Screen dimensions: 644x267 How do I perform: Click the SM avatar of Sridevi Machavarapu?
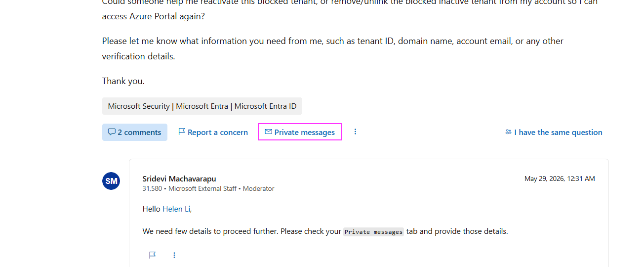(x=111, y=181)
